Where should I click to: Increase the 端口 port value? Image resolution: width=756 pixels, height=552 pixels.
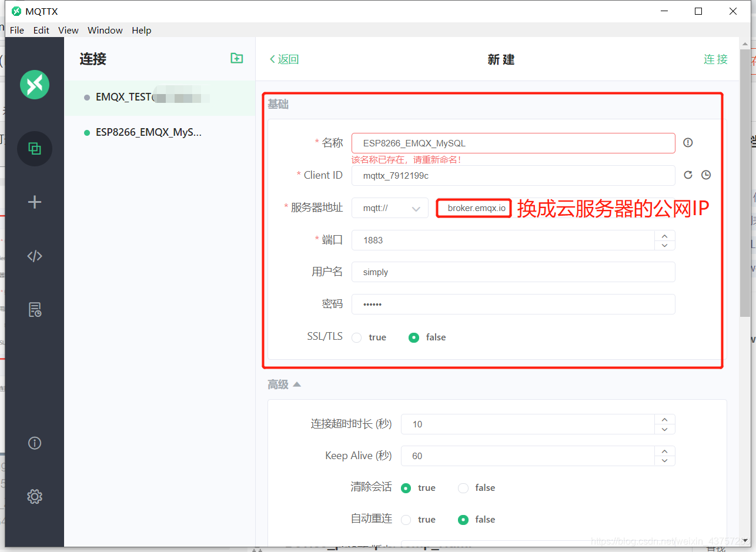[x=665, y=235]
